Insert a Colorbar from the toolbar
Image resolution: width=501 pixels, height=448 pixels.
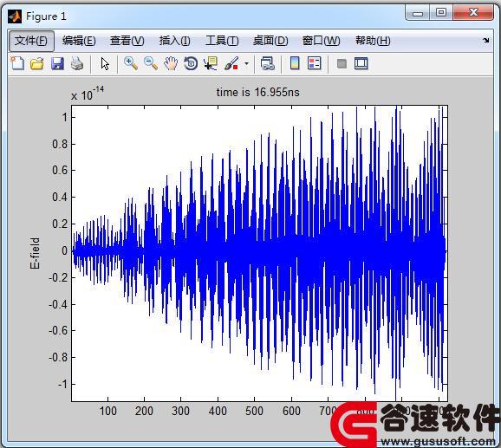coord(295,63)
